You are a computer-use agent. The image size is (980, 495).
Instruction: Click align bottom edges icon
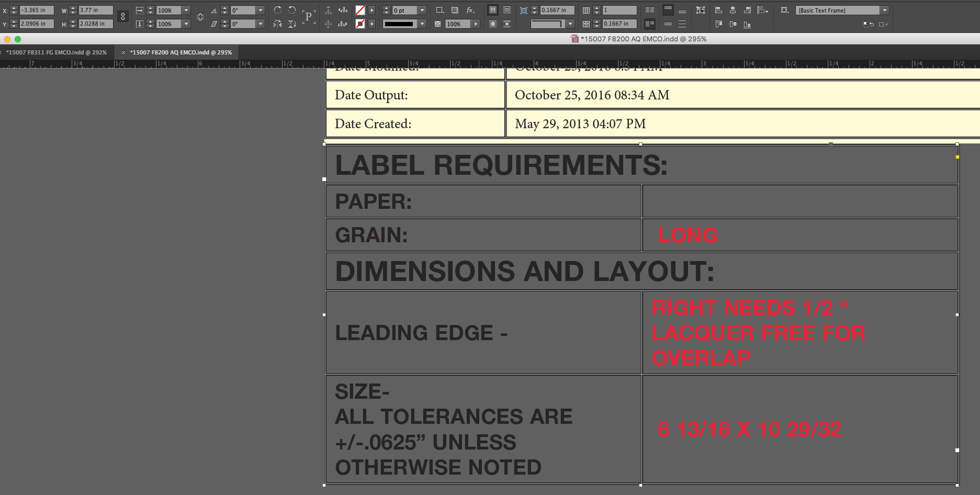tap(747, 24)
